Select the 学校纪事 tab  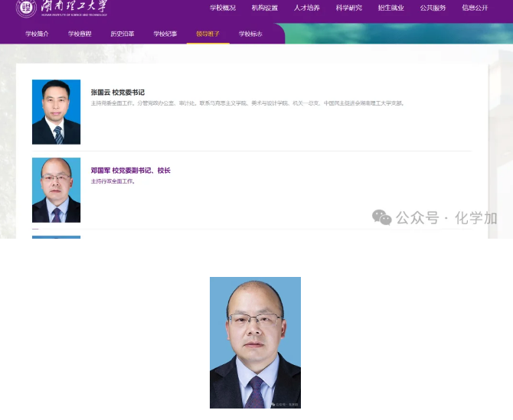click(x=165, y=34)
